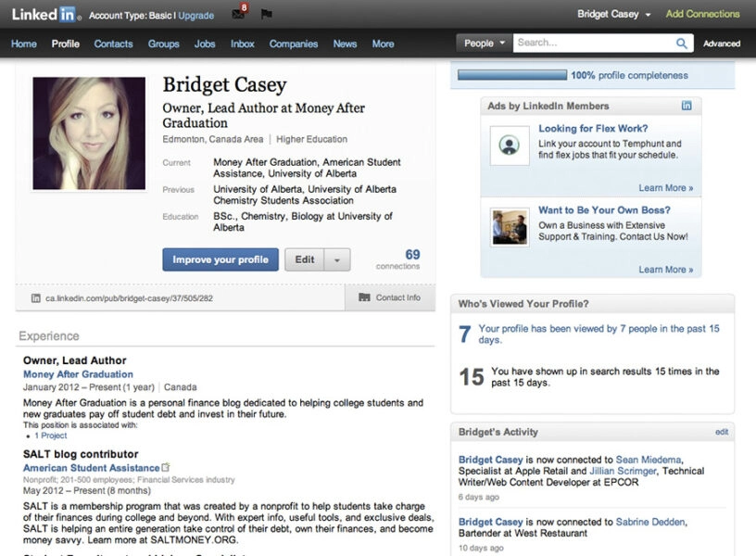This screenshot has width=756, height=556.
Task: Click Bridget Casey's profile photo
Action: (x=89, y=133)
